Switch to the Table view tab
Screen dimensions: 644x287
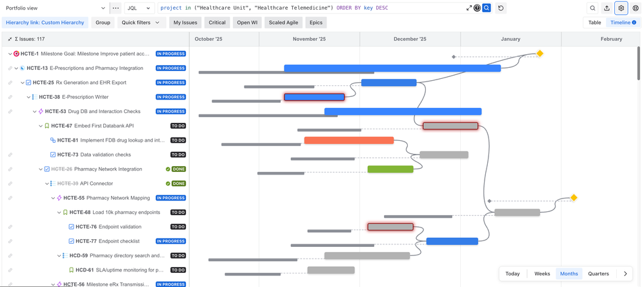click(594, 23)
